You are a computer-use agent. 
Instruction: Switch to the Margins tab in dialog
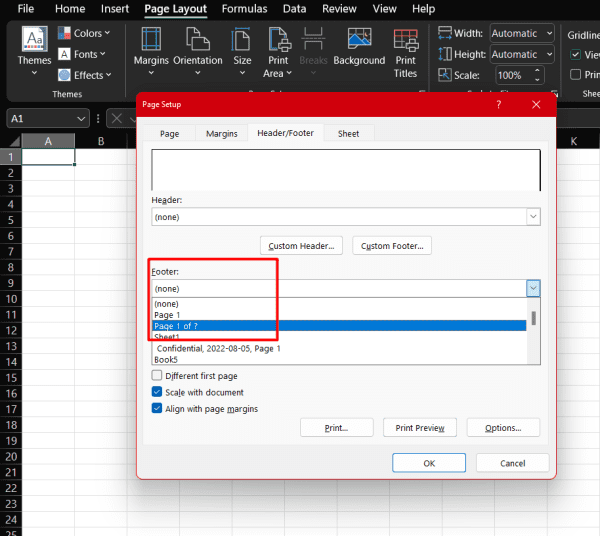(222, 134)
